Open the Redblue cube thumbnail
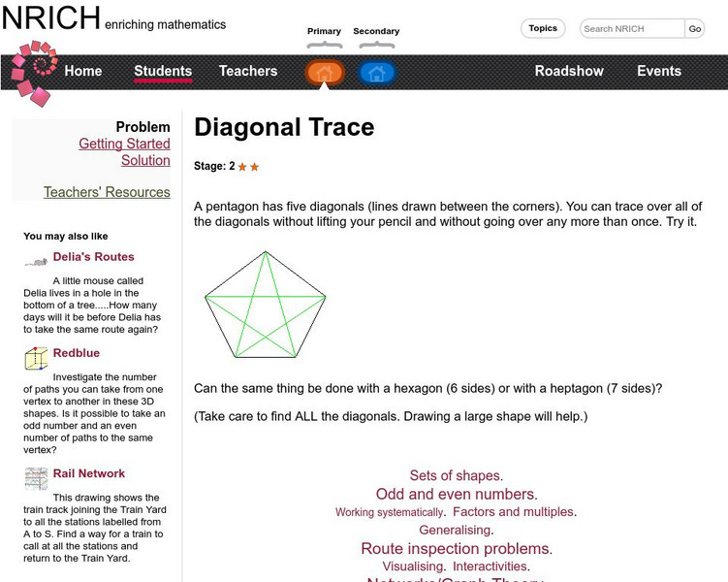This screenshot has width=728, height=582. pos(36,358)
